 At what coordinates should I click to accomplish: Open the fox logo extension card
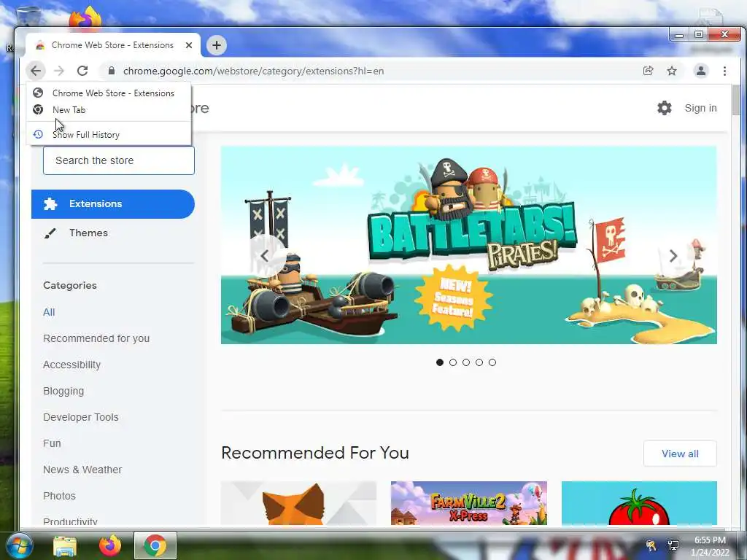click(x=298, y=503)
